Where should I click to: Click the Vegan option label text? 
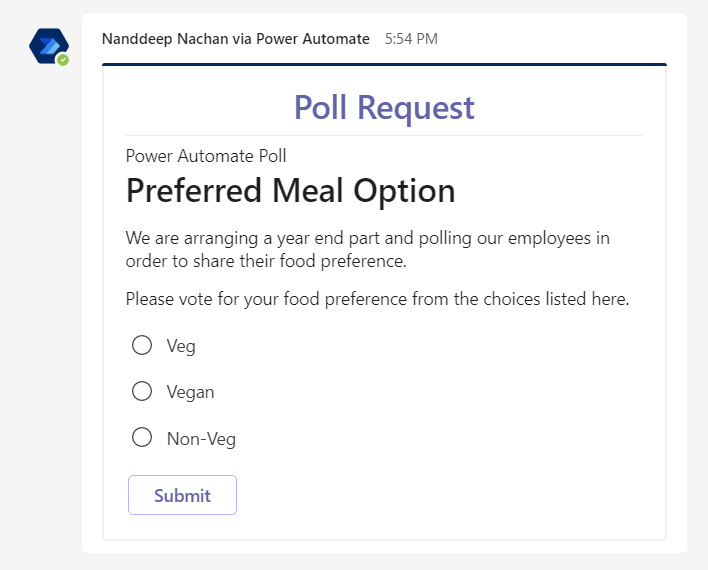[x=190, y=392]
